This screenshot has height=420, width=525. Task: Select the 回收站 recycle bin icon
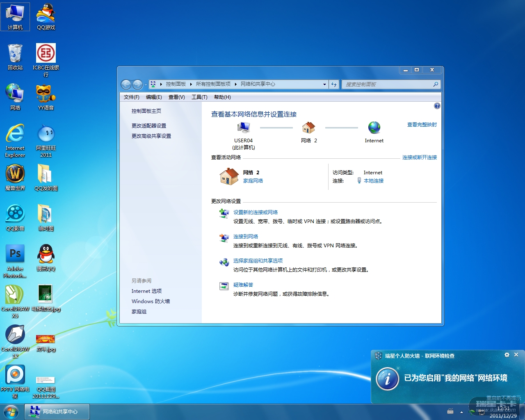pyautogui.click(x=15, y=57)
